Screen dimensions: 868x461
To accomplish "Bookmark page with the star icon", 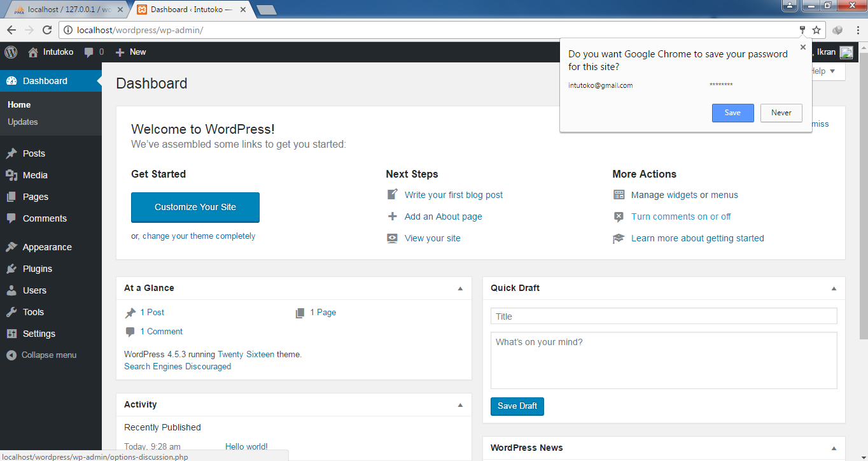I will [x=816, y=30].
